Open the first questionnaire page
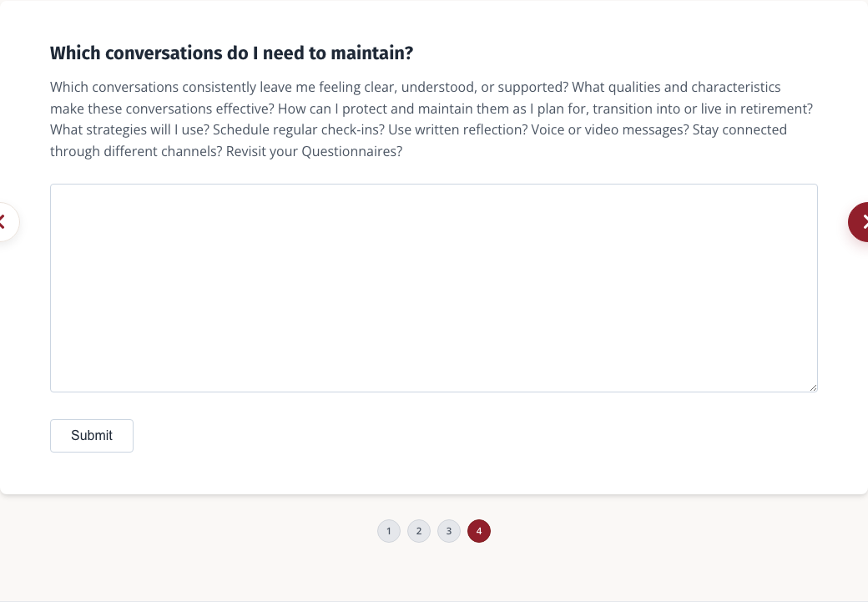 pos(389,531)
